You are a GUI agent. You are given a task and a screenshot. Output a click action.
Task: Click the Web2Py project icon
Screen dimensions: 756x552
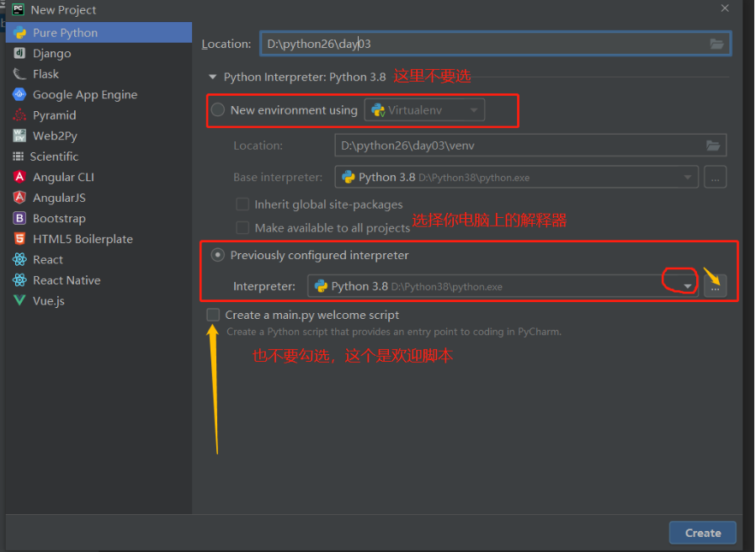19,136
